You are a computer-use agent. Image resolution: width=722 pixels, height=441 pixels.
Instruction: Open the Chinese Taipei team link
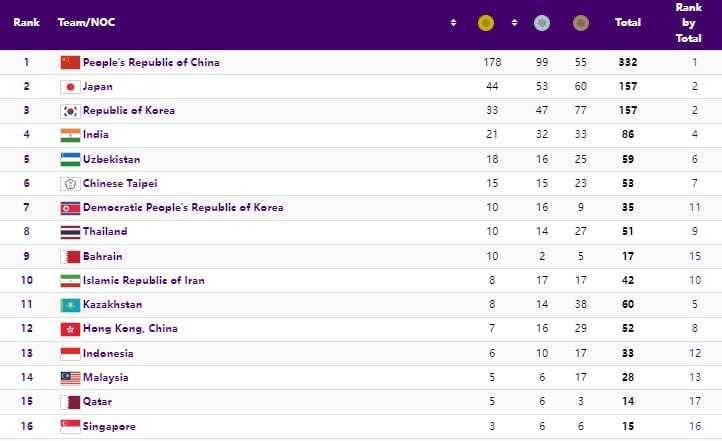(x=120, y=183)
